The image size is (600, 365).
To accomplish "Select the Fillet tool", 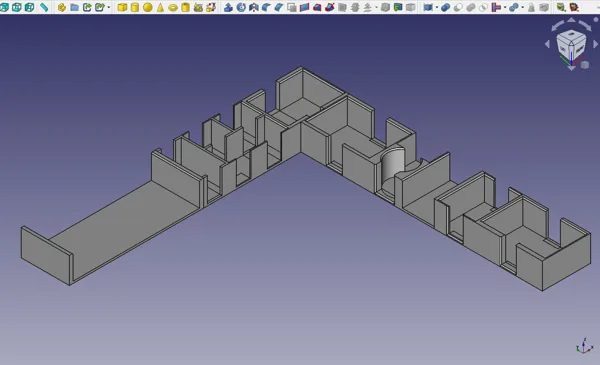I will click(x=266, y=7).
